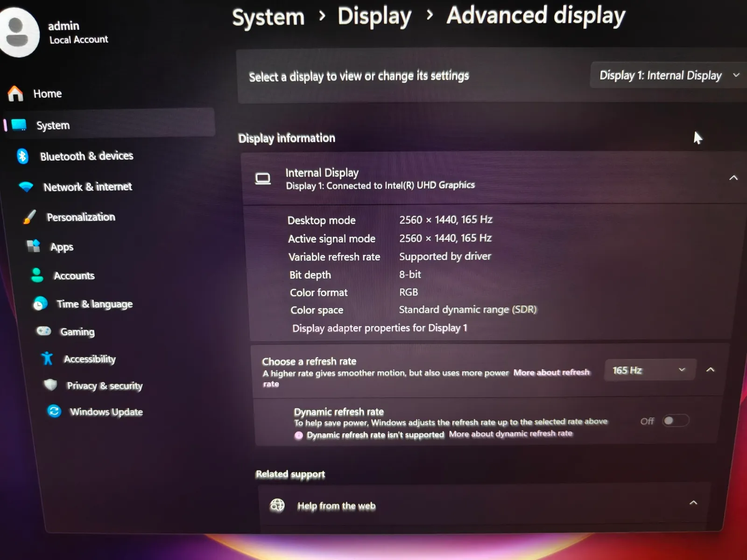Open More about dynamic refresh rate link
747x560 pixels.
[x=511, y=434]
